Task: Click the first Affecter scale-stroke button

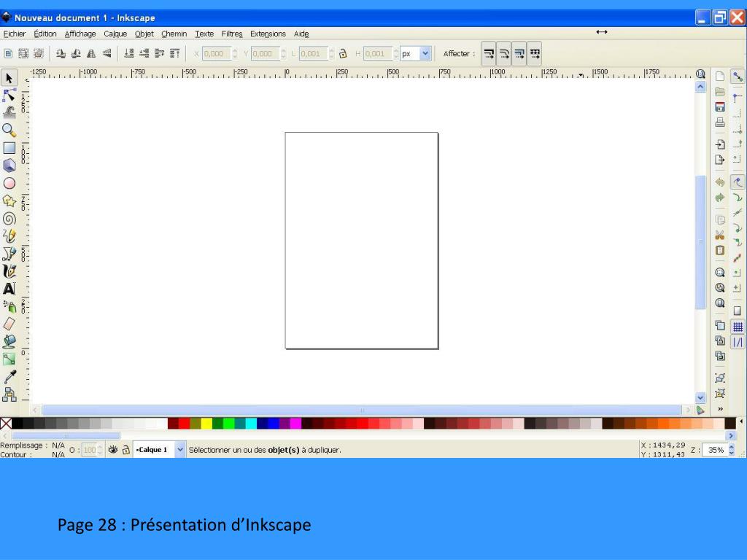Action: [489, 53]
